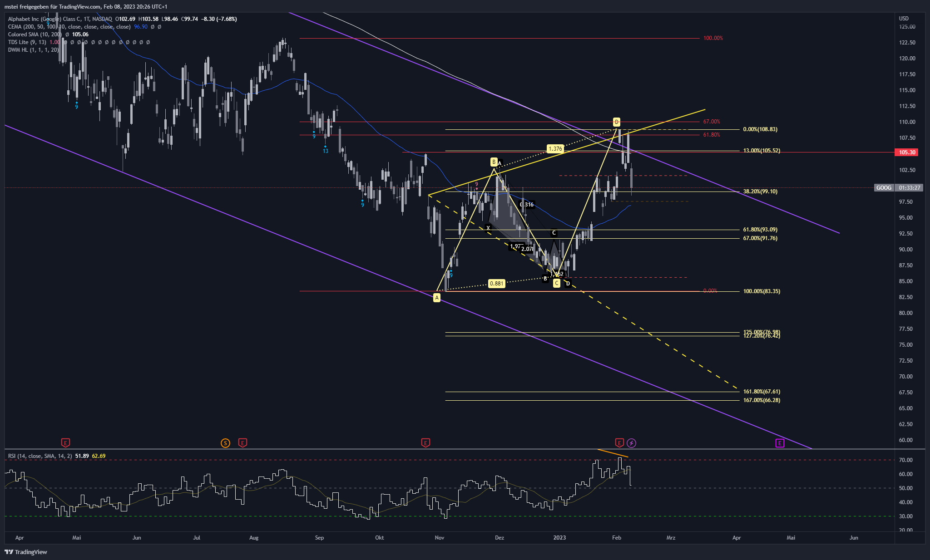Viewport: 930px width, 560px height.
Task: Click the 167.00%(66.28) Fibonacci label
Action: tap(762, 400)
